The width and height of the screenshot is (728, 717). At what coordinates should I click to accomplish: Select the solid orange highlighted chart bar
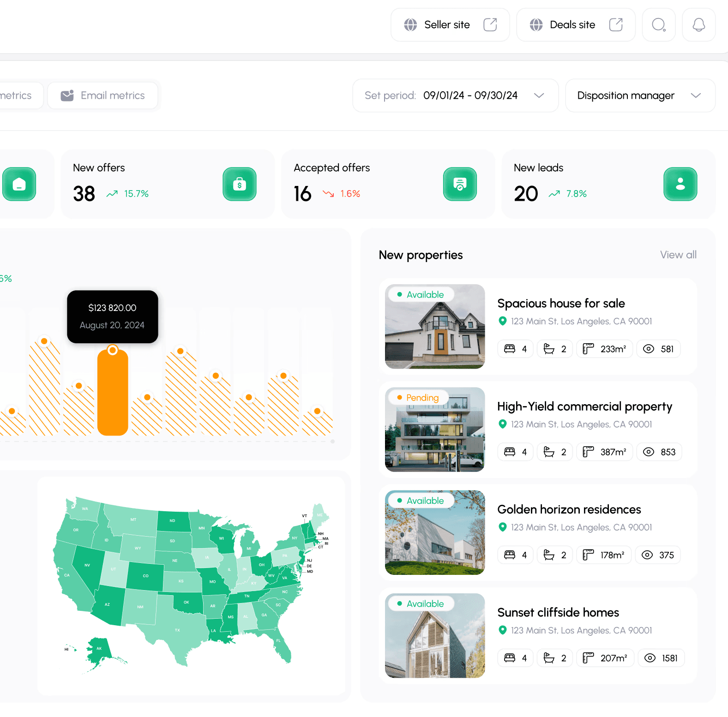tap(113, 393)
